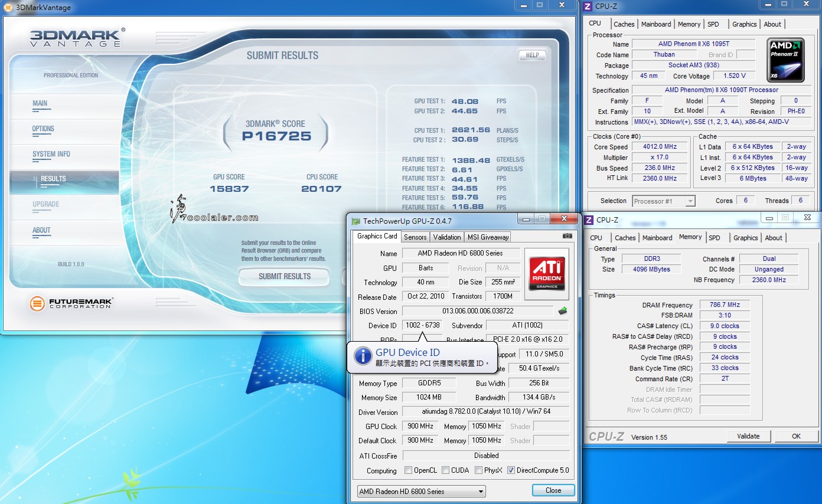Toggle the DirectCompute 5.0 checkbox
This screenshot has width=822, height=504.
511,470
